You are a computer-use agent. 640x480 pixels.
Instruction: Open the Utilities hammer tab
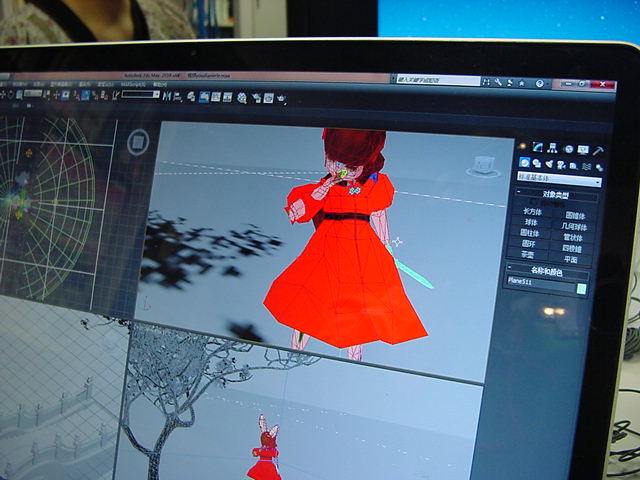click(x=598, y=151)
